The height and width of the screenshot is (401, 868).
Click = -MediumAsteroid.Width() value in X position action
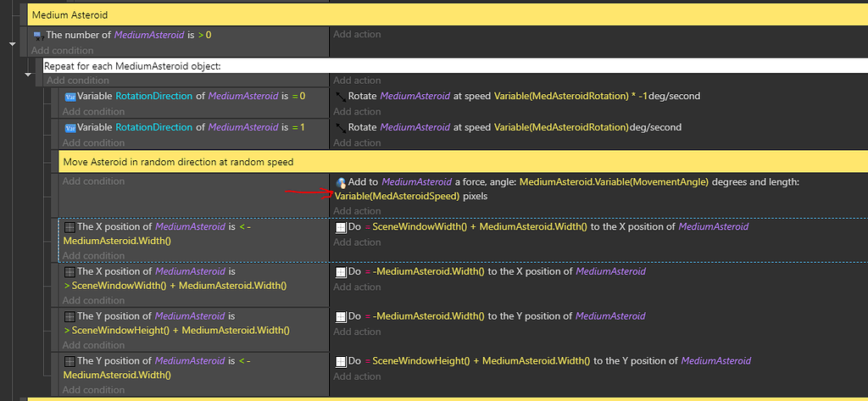pos(424,271)
